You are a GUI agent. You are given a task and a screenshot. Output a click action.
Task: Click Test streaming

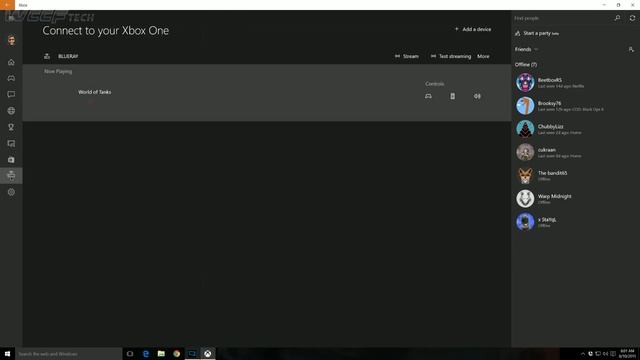451,56
